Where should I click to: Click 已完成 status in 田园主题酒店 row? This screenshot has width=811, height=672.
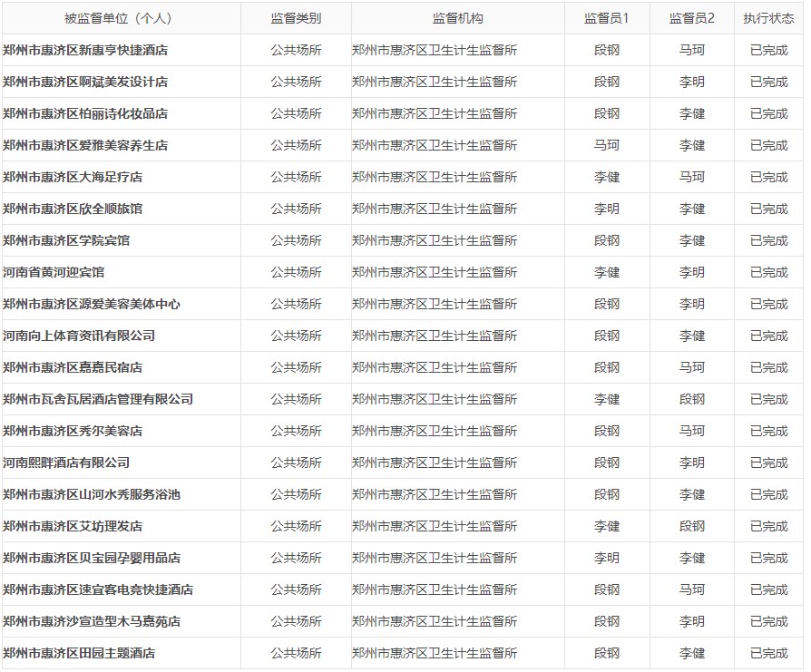coord(768,653)
